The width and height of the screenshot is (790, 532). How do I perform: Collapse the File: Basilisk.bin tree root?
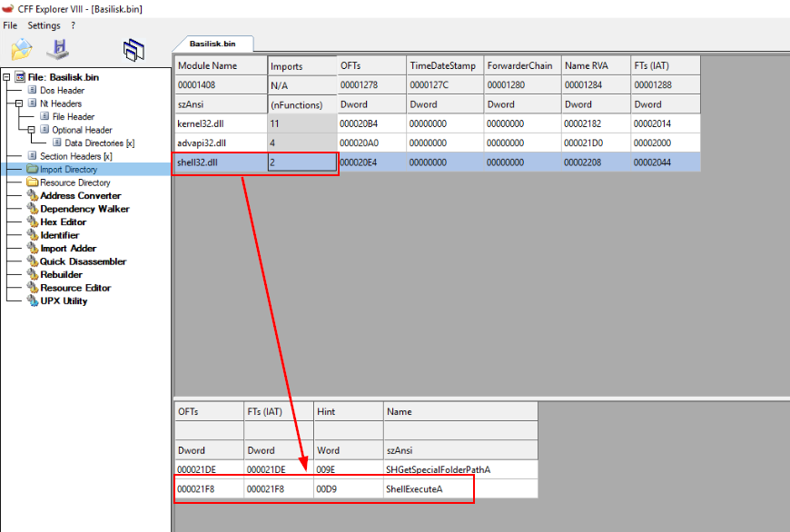(6, 77)
